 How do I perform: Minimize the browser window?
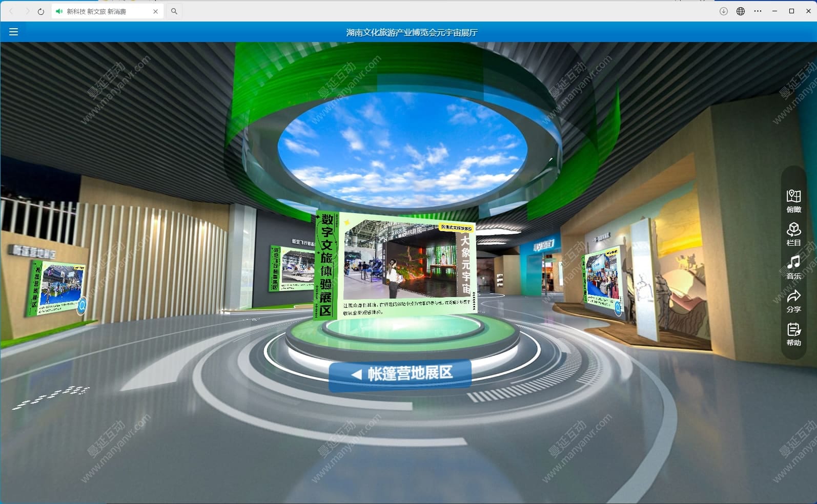[774, 11]
